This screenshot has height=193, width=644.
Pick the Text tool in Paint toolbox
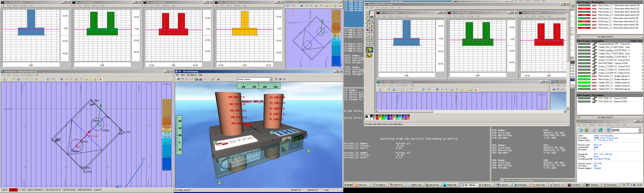372,30
